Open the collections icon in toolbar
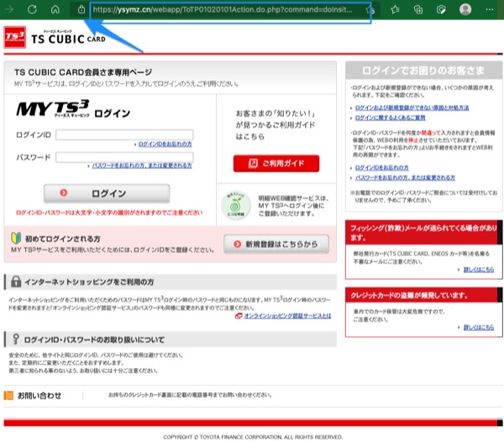 (x=418, y=9)
